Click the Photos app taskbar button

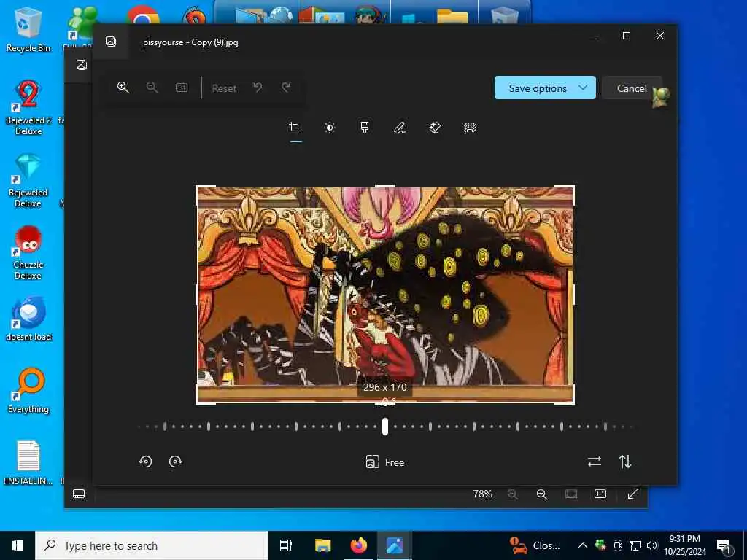click(x=395, y=545)
